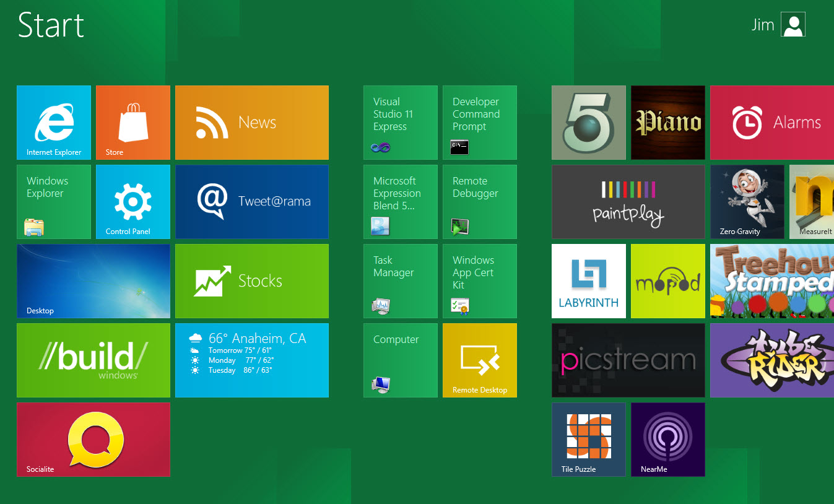Open the News feed tile
Screen dimensions: 834x504
point(252,123)
